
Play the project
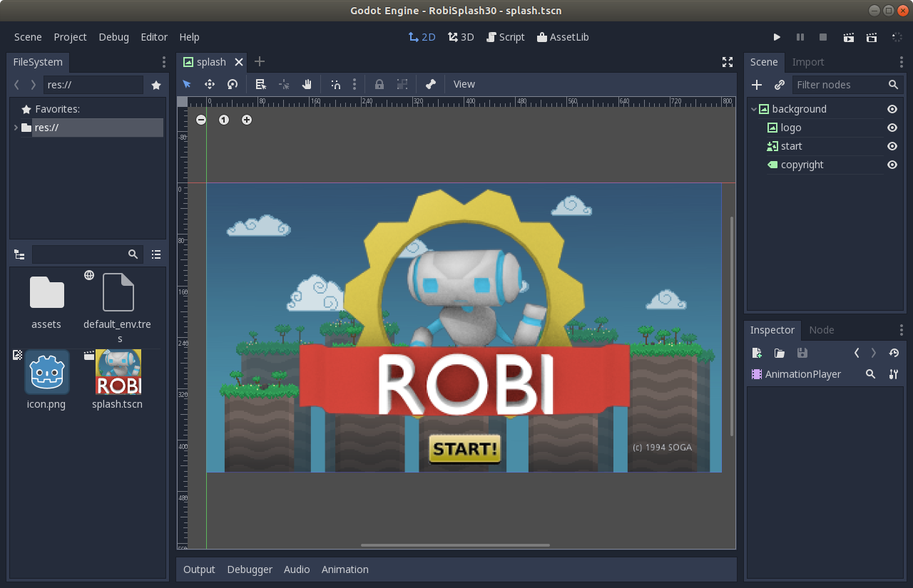777,37
